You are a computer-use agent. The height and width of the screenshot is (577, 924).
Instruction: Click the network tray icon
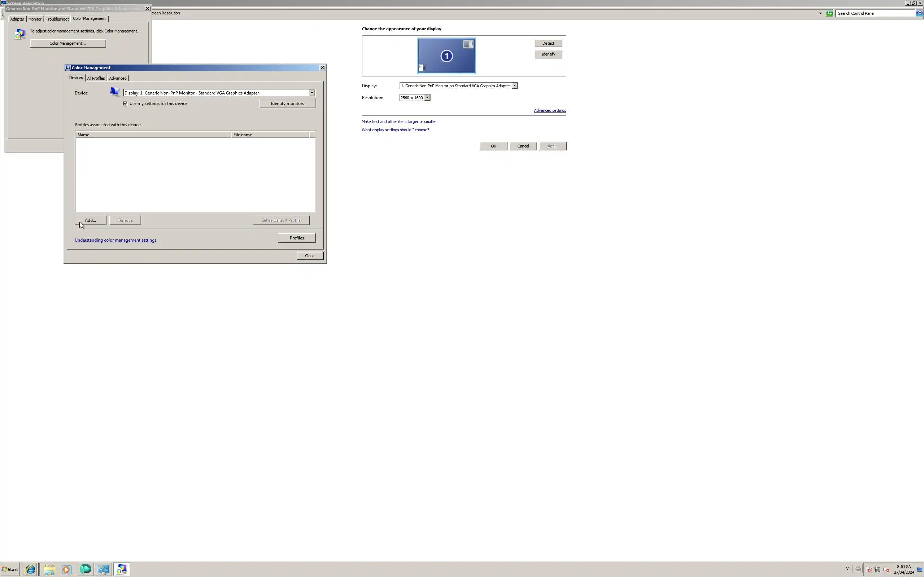coord(877,569)
